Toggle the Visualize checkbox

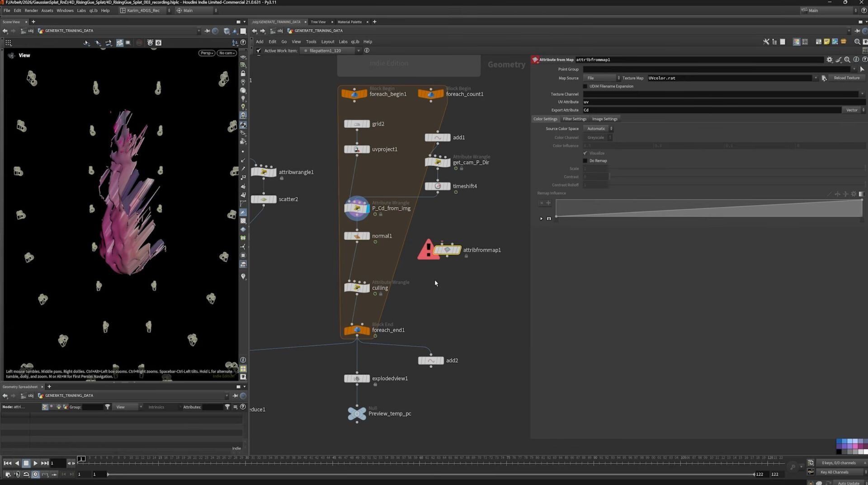pyautogui.click(x=585, y=153)
